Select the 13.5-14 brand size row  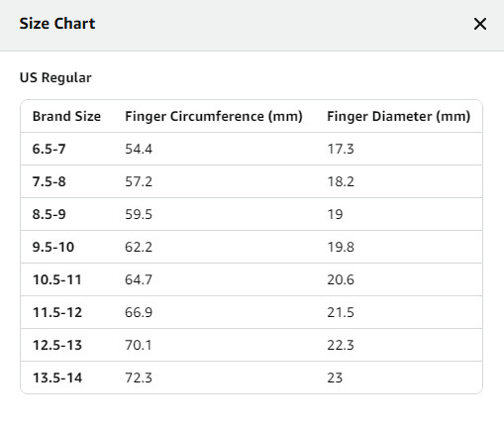(x=252, y=378)
